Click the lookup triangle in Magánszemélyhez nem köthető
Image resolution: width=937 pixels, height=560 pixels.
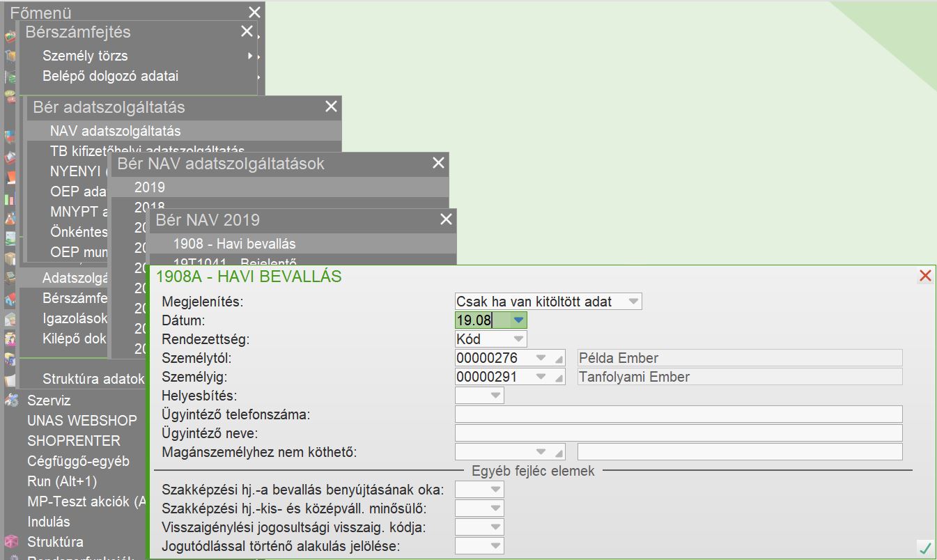[x=559, y=452]
